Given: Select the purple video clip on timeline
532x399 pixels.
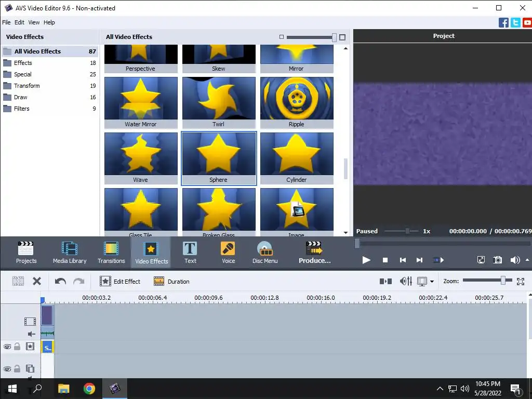Looking at the screenshot, I should [x=47, y=315].
